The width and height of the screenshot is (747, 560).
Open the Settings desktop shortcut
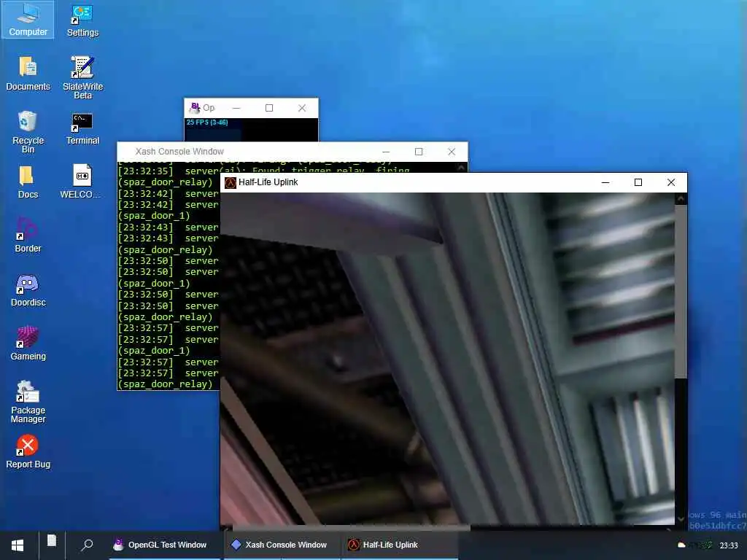82,20
